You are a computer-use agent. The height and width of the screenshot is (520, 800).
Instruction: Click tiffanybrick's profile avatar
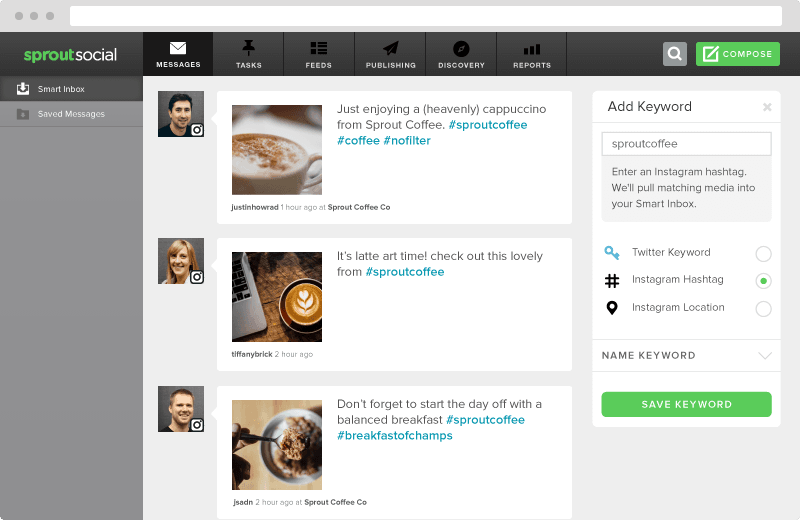click(x=181, y=261)
